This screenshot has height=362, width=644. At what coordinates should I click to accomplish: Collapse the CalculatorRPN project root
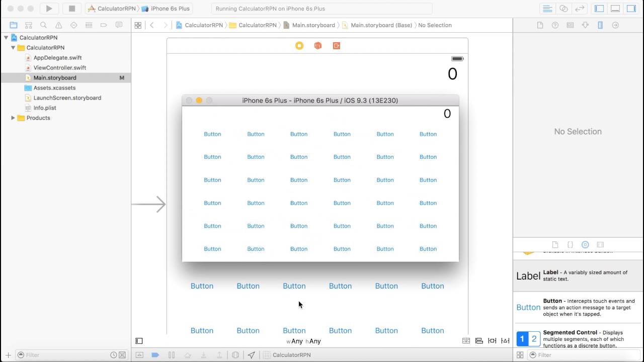(6, 38)
